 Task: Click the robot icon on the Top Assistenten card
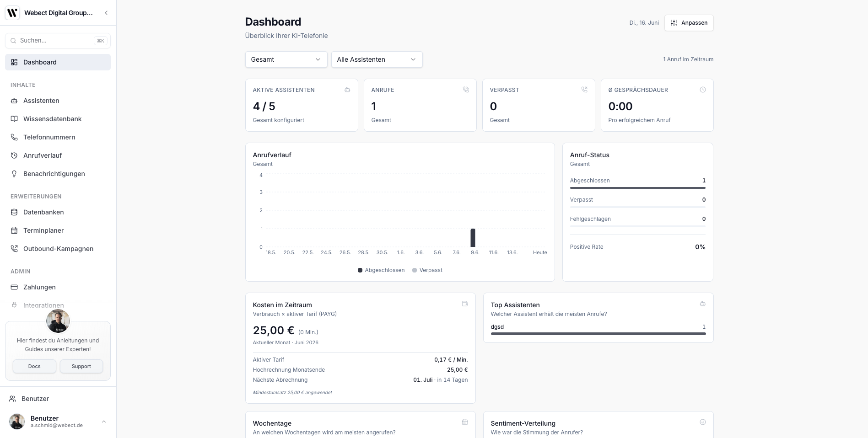point(703,304)
